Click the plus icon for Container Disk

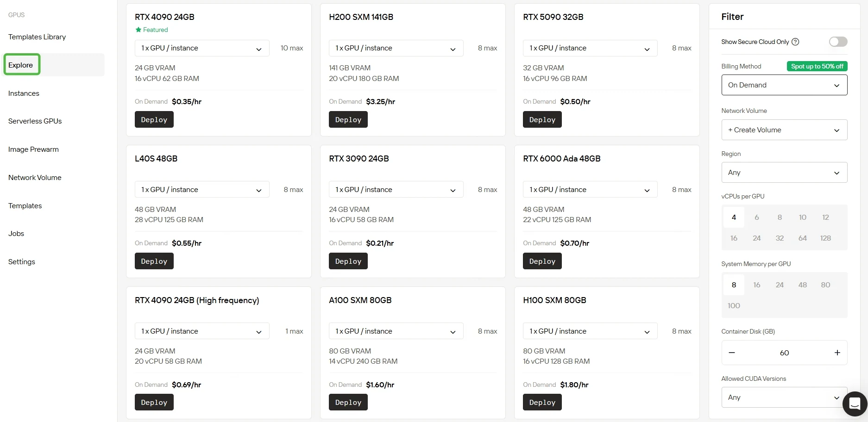click(x=837, y=353)
